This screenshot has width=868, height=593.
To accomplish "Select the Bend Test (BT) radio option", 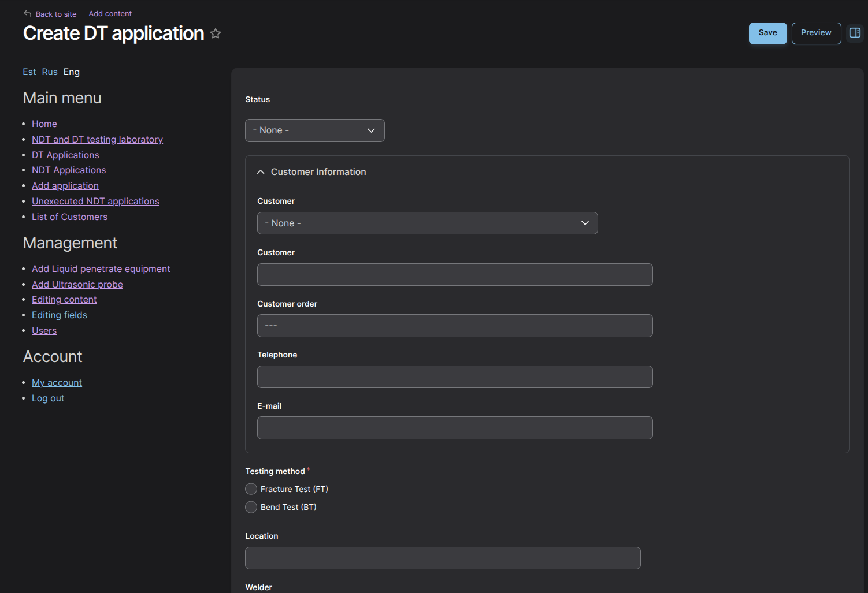I will point(251,507).
